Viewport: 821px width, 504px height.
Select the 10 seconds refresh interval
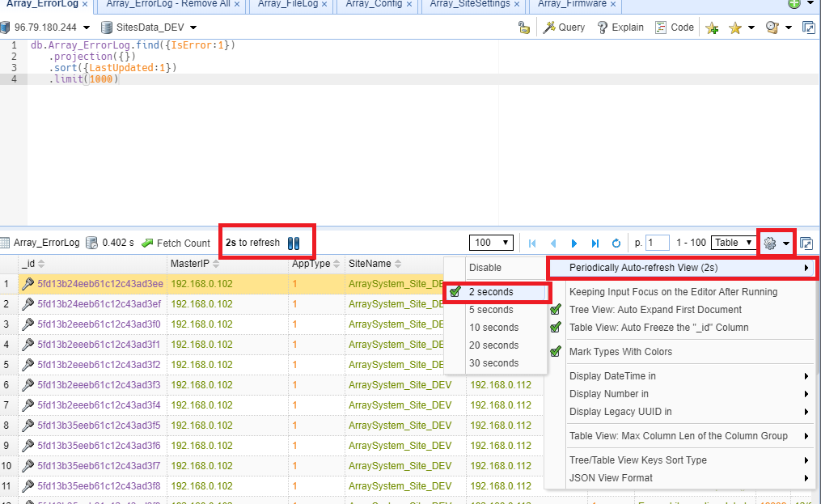tap(496, 328)
